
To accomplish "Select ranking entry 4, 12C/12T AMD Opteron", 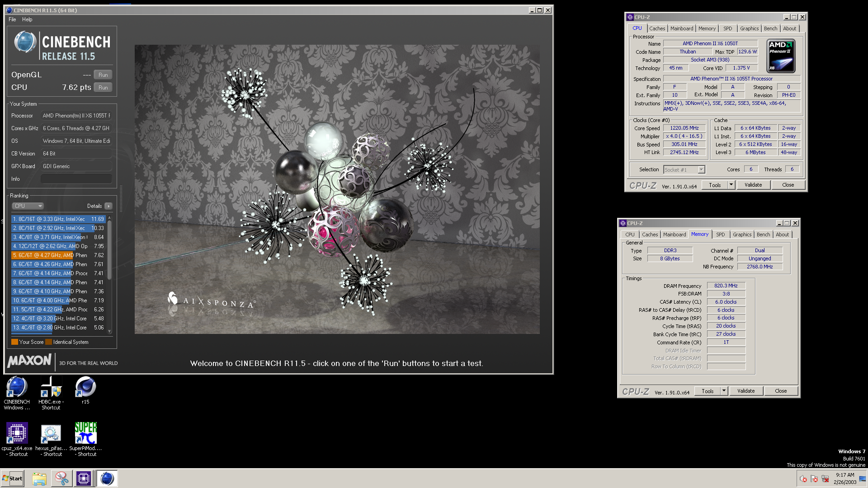I will (x=58, y=246).
